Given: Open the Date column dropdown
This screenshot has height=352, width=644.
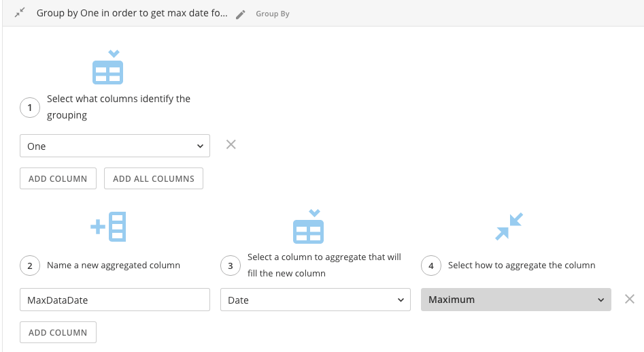Looking at the screenshot, I should [316, 300].
